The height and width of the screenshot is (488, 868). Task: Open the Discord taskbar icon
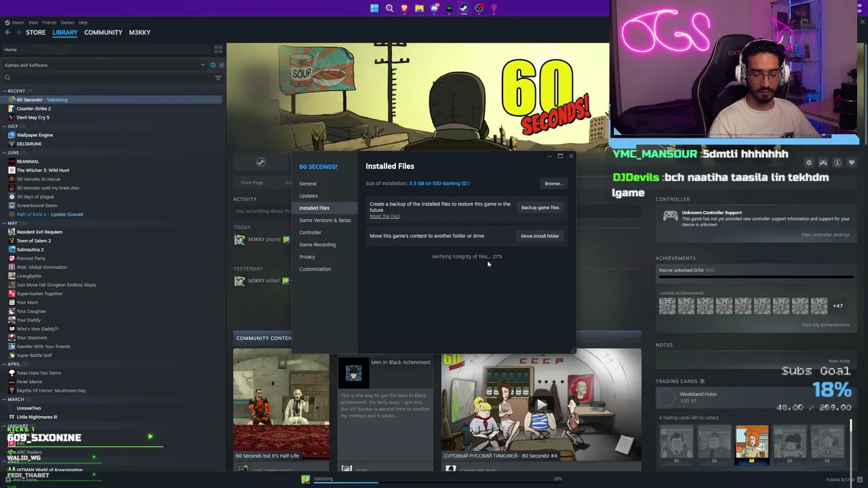(x=434, y=8)
